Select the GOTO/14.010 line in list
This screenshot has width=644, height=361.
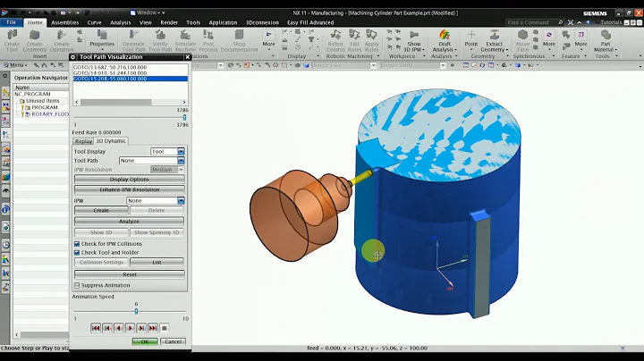(x=131, y=73)
